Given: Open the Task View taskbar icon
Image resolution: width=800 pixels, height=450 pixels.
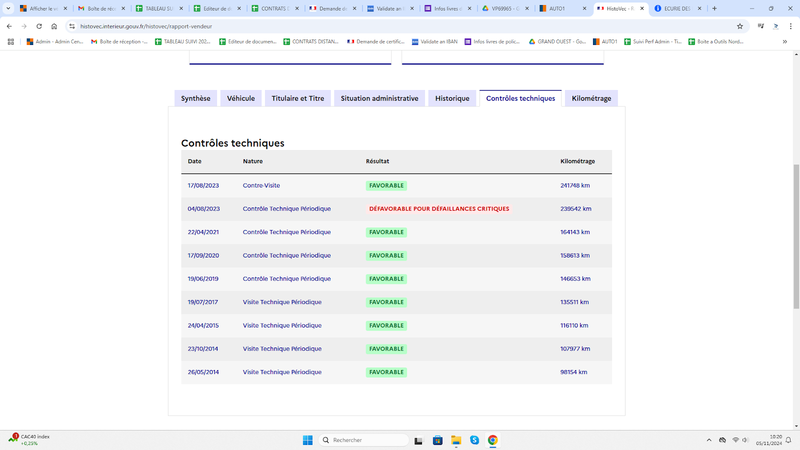Looking at the screenshot, I should coord(418,440).
